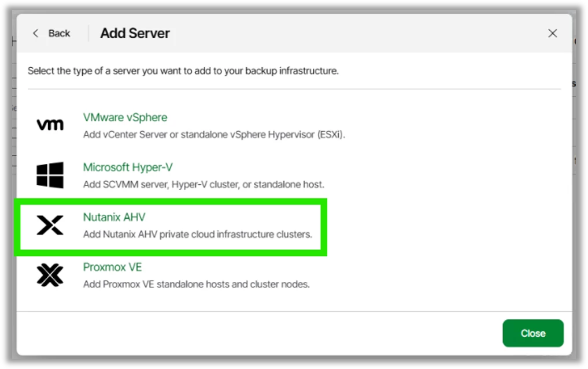This screenshot has width=588, height=369.
Task: Dismiss dialog with the X icon
Action: pos(552,33)
